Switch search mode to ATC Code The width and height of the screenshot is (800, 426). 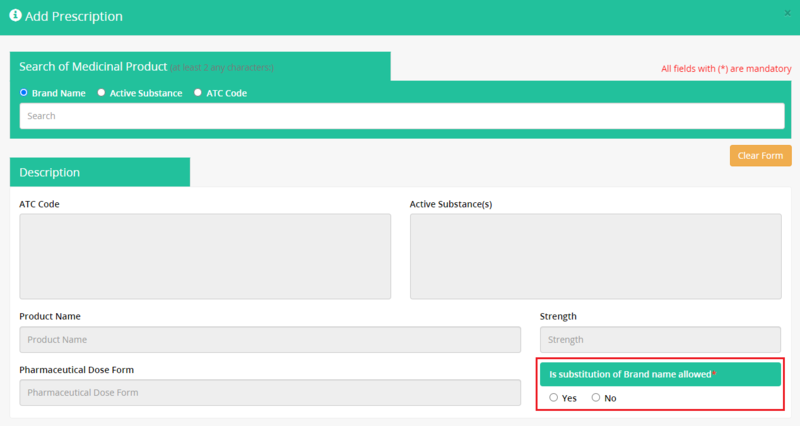pos(197,93)
